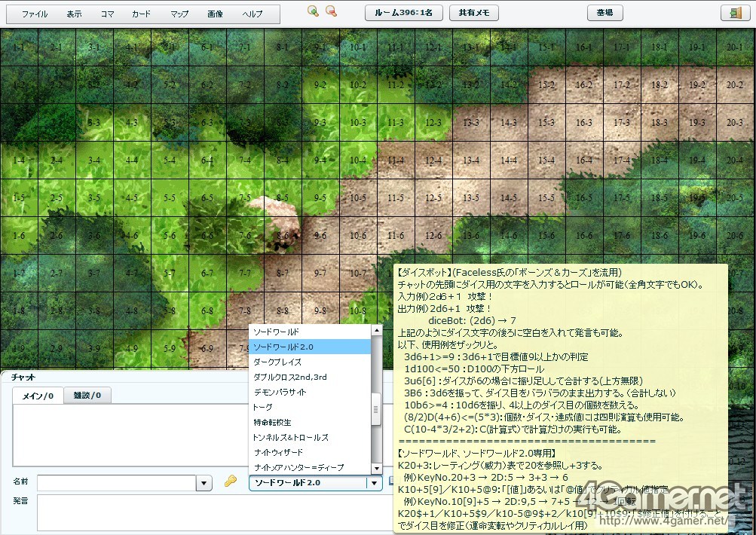Click map cell 13-3
The width and height of the screenshot is (756, 535).
[x=471, y=122]
